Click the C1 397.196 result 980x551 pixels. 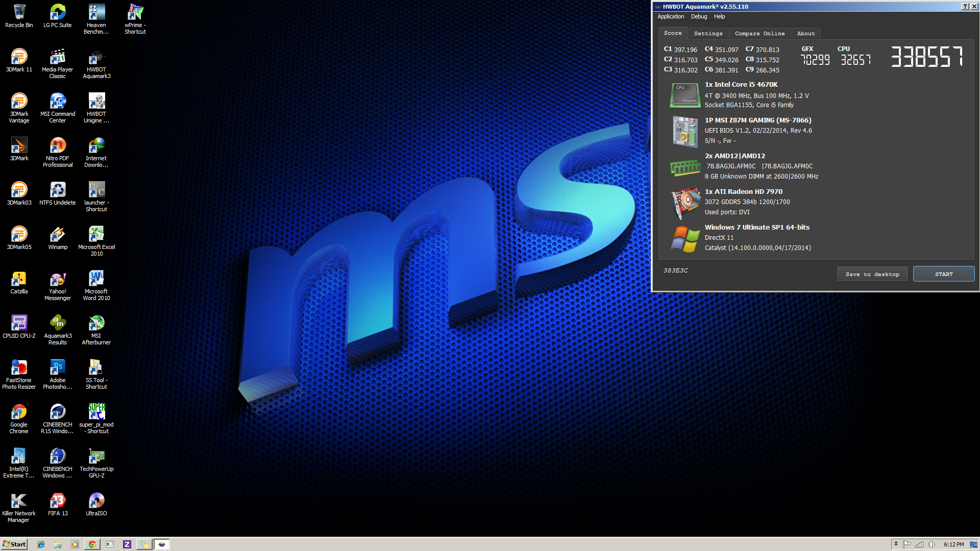680,49
